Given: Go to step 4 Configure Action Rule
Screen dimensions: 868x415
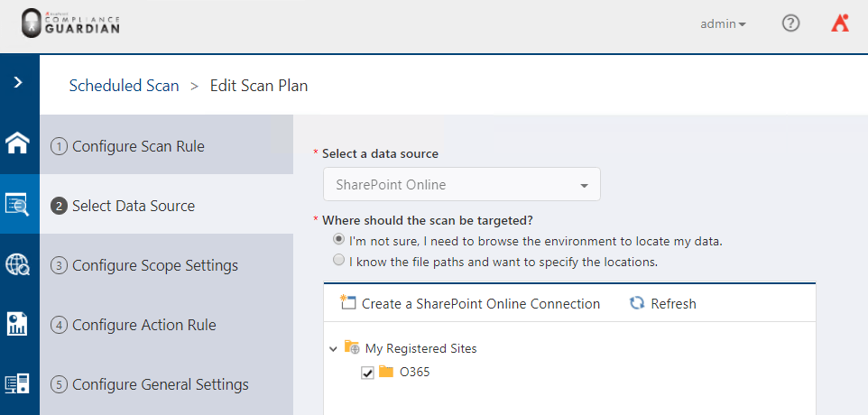Looking at the screenshot, I should (166, 325).
